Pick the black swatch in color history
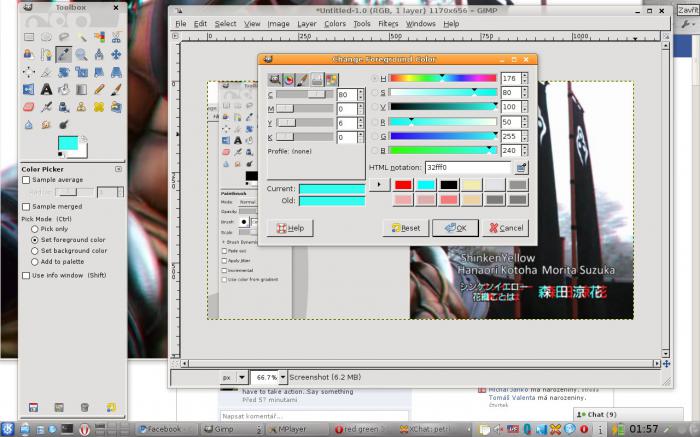The width and height of the screenshot is (700, 437). (449, 185)
